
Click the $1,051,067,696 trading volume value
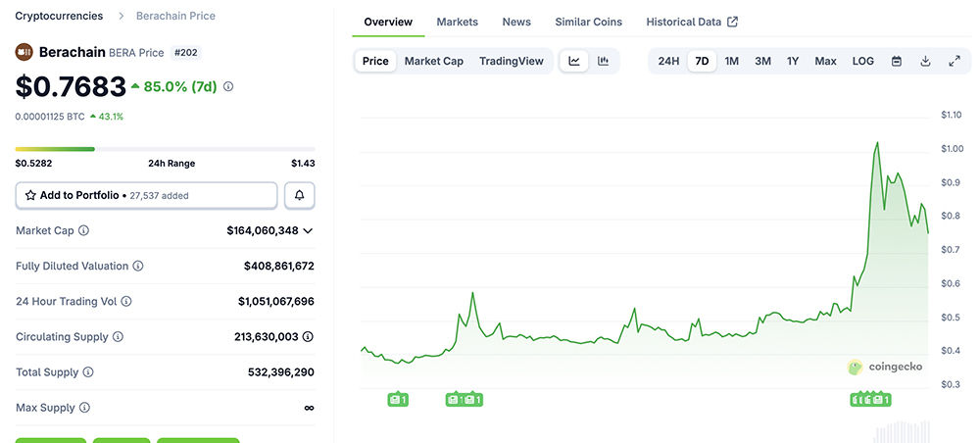[275, 302]
